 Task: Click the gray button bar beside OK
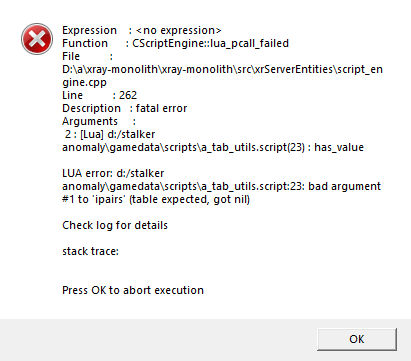coord(157,340)
